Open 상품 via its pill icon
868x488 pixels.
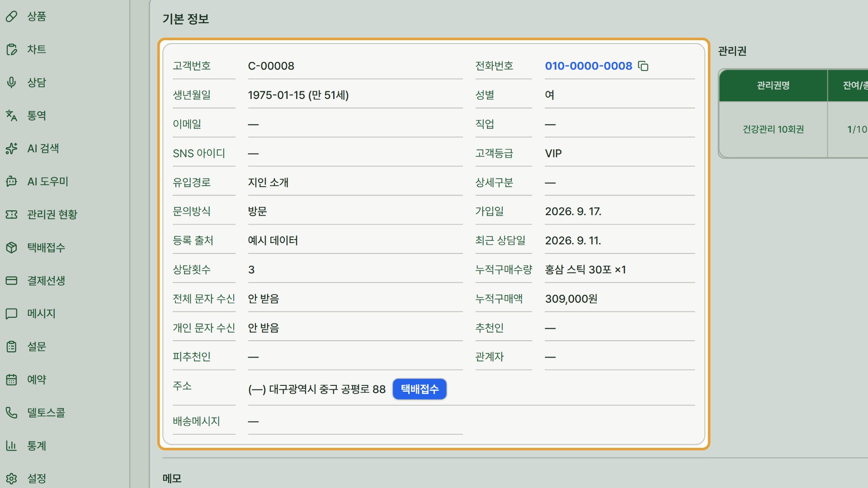[x=11, y=17]
